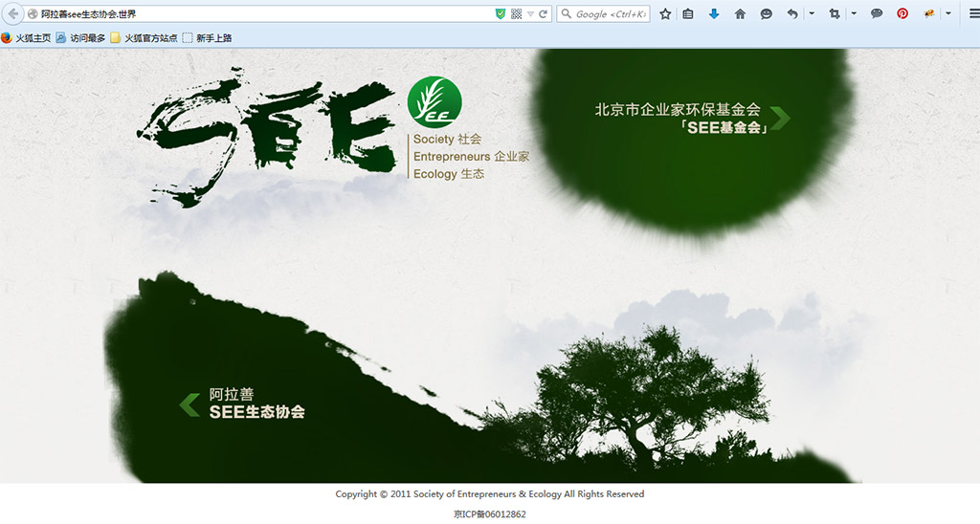
Task: Open 新手上路 bookmark
Action: click(208, 38)
